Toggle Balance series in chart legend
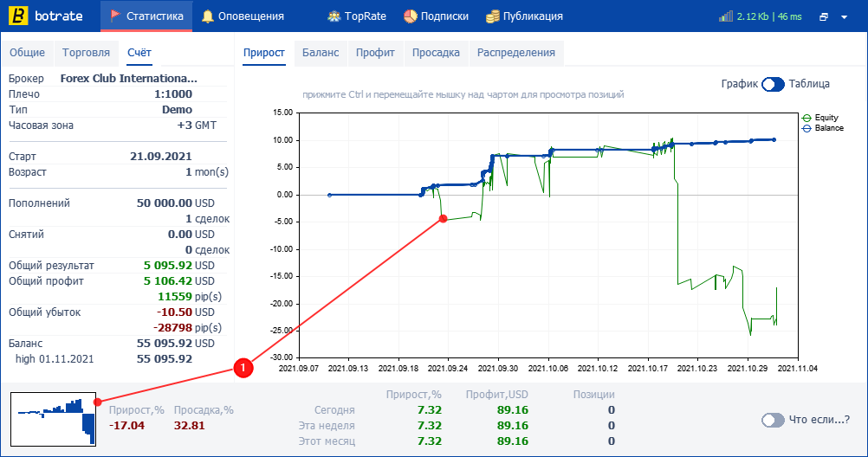Image resolution: width=868 pixels, height=457 pixels. click(823, 128)
